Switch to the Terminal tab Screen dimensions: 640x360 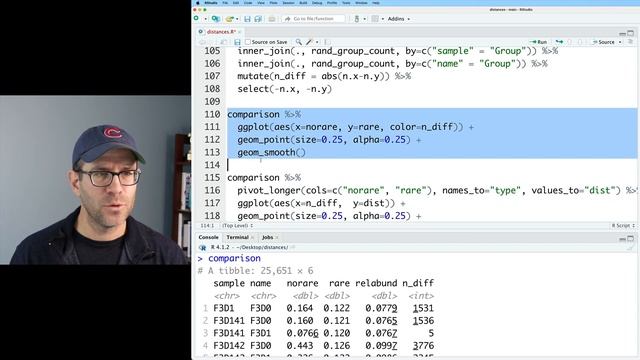237,237
